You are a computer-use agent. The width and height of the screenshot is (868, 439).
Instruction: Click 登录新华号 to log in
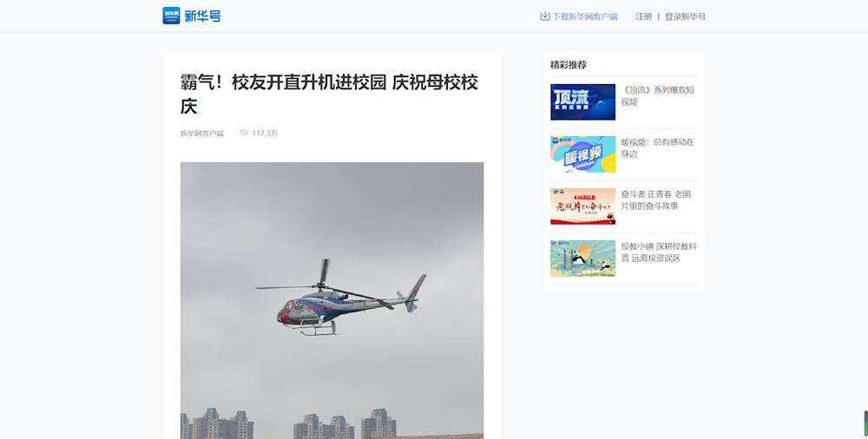coord(685,16)
